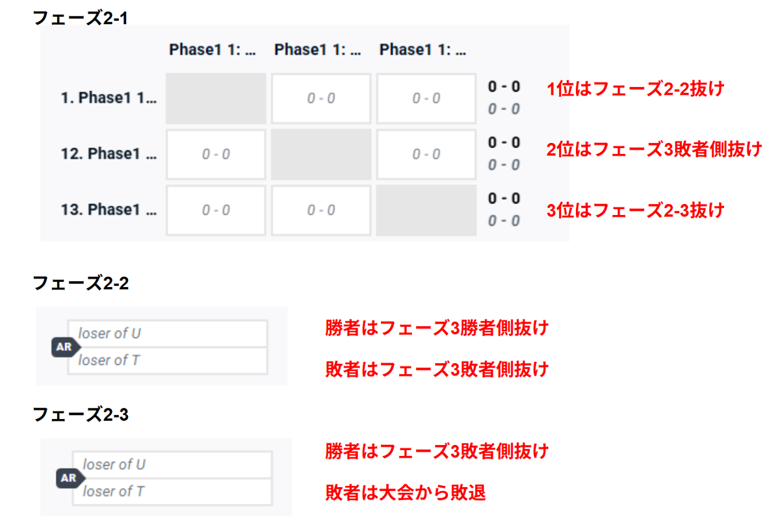Click 'loser of U' slot in フェーズ2-2
Screen dimensions: 780x532
[x=168, y=334]
